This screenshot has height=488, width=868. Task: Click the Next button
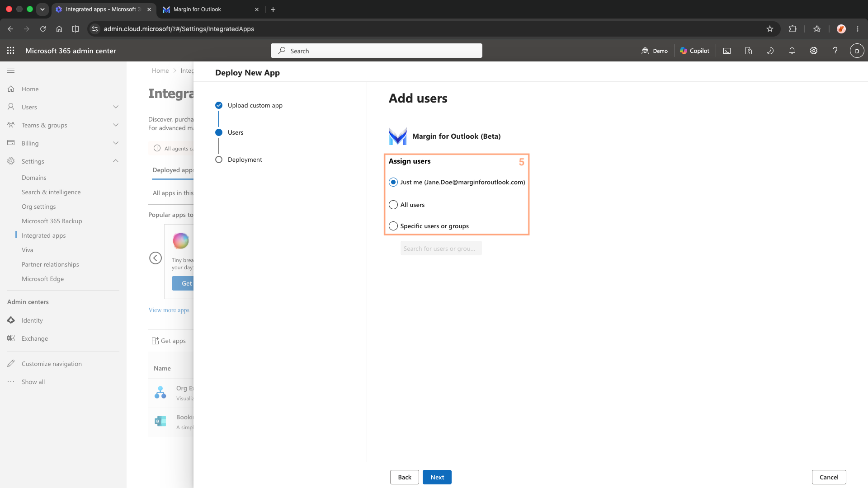[437, 477]
